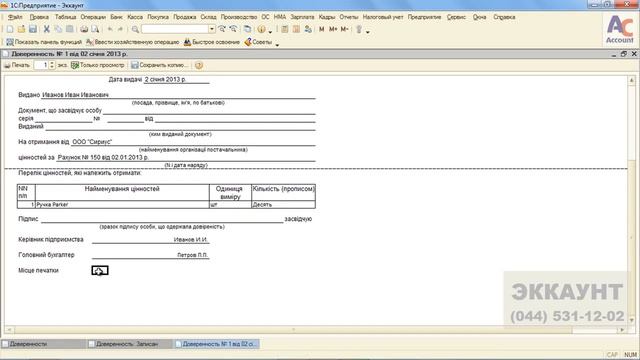The width and height of the screenshot is (640, 360).
Task: Click the Paste icon in toolbar
Action: (69, 29)
